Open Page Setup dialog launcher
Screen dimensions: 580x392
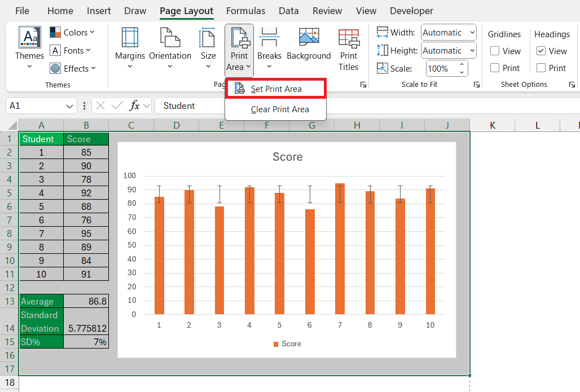pos(363,85)
